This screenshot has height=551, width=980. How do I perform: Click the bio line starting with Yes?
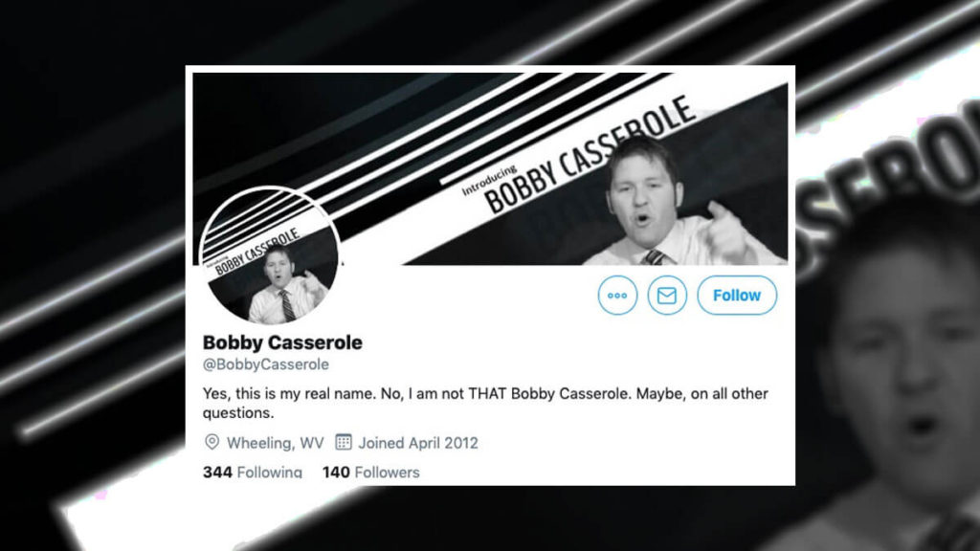click(485, 393)
